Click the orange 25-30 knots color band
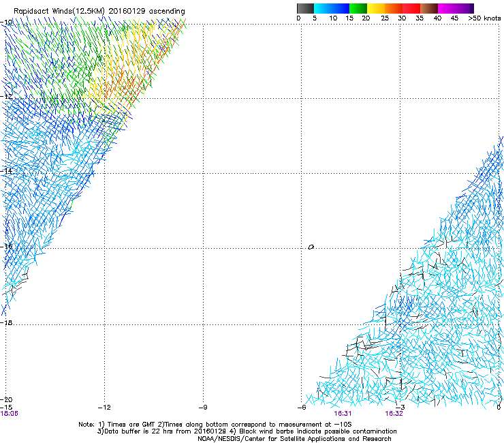The image size is (504, 443). 394,8
